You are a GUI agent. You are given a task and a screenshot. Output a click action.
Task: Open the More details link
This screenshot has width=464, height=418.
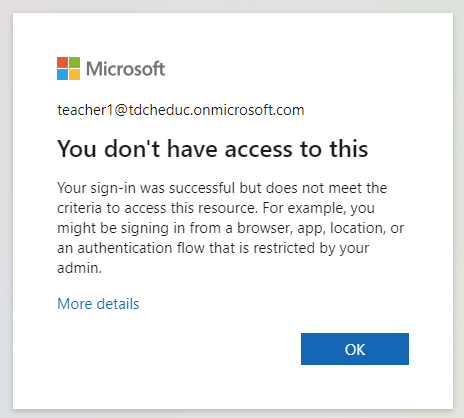click(98, 304)
